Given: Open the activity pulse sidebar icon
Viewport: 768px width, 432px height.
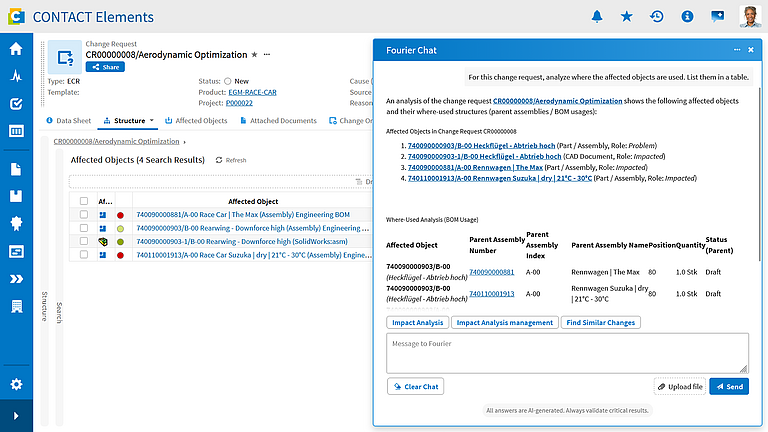Looking at the screenshot, I should click(x=16, y=76).
